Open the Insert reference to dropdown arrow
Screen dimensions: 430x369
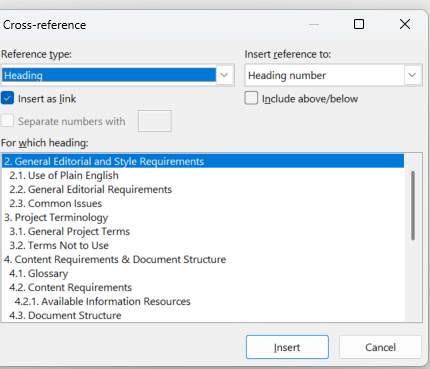click(x=413, y=75)
